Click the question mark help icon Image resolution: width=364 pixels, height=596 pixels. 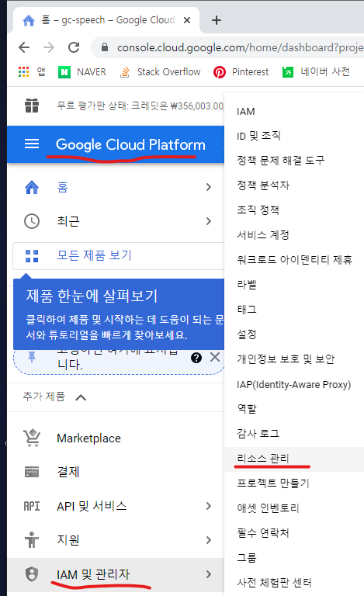[x=196, y=358]
